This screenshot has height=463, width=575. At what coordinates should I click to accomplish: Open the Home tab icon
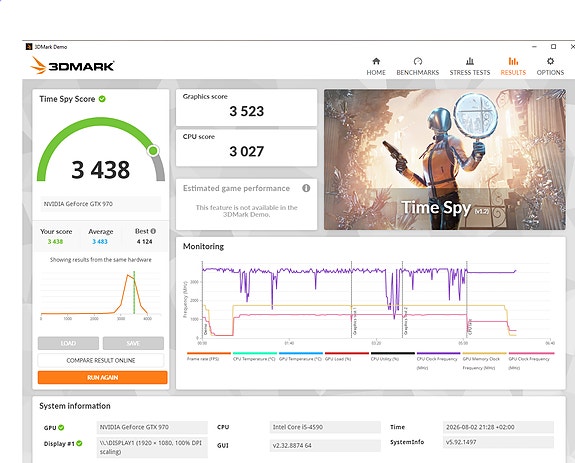376,61
